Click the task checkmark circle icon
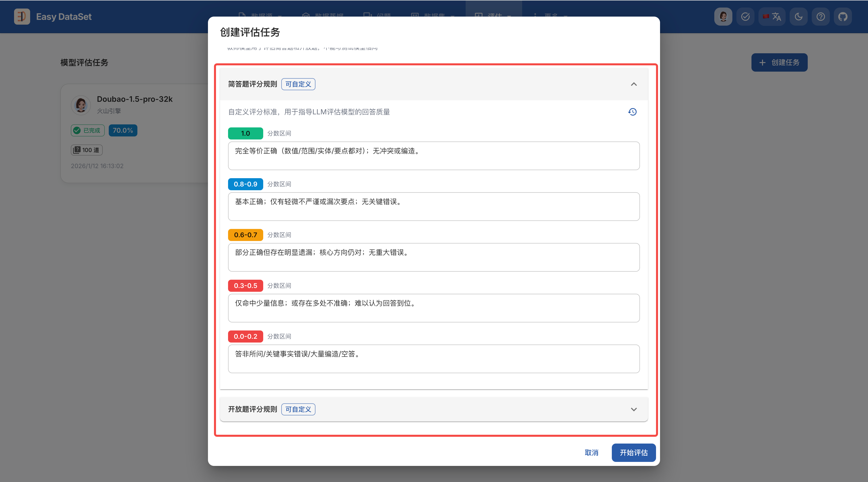868x482 pixels. 745,17
